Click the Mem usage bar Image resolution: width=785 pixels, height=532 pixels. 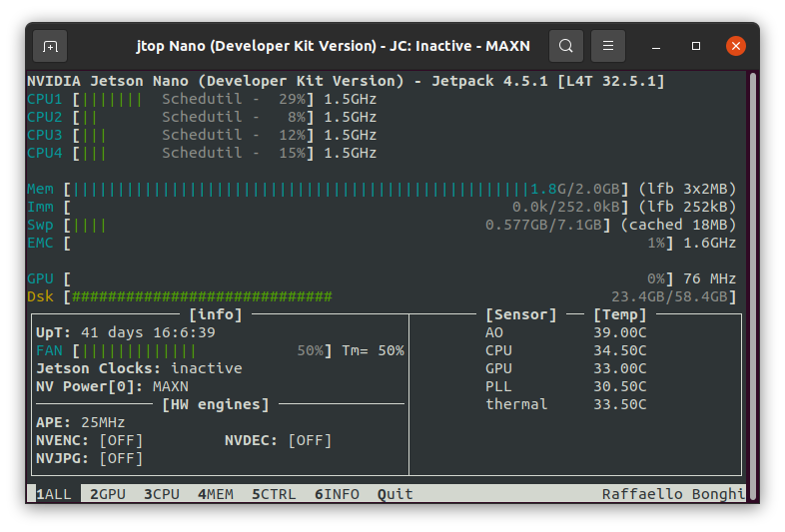[301, 190]
